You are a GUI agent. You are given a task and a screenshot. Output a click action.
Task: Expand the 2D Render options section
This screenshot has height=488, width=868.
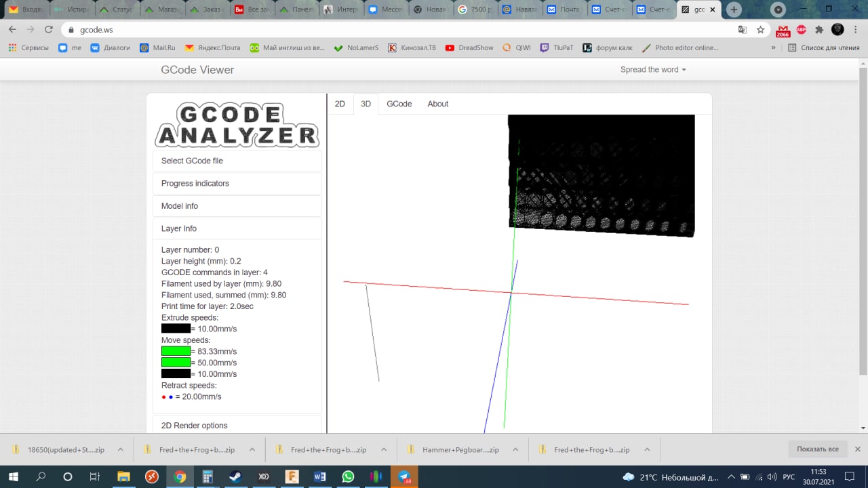click(237, 426)
